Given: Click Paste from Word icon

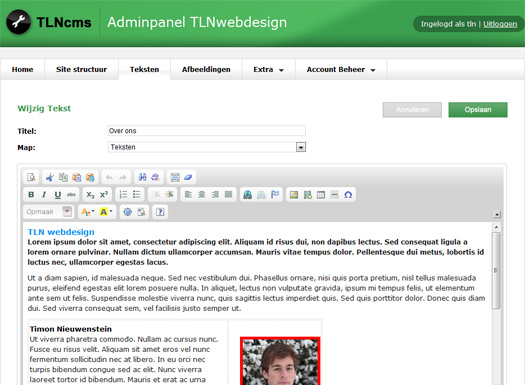Looking at the screenshot, I should [x=90, y=177].
